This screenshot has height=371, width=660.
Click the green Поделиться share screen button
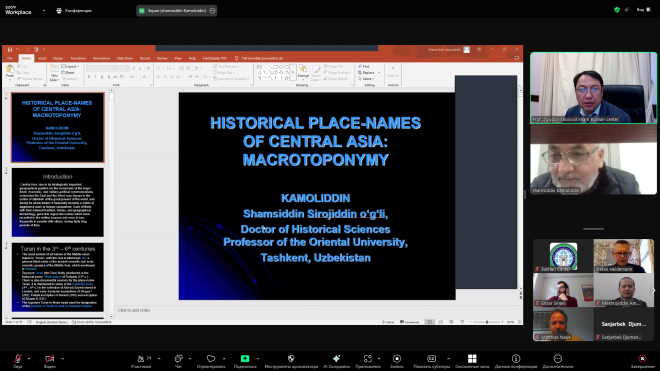coord(245,359)
